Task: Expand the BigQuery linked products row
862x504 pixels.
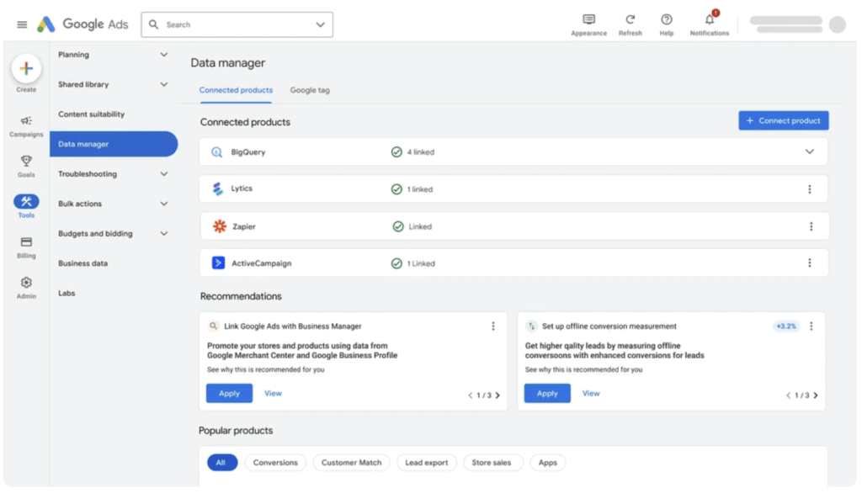Action: [810, 151]
